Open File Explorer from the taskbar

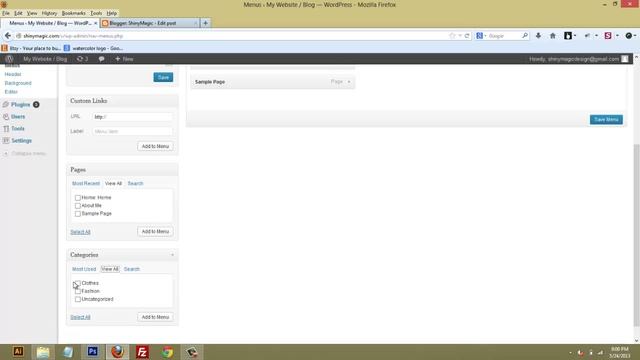[43, 351]
